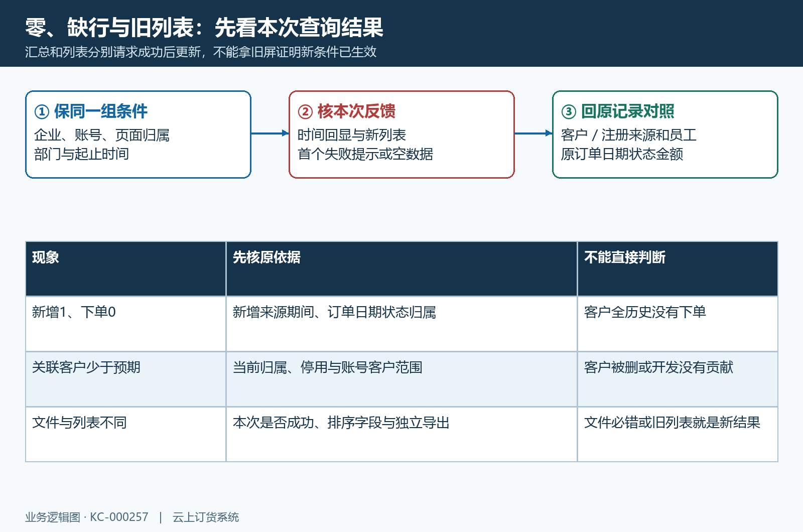Click the '现象' column header
Screen dimensions: 803x532
pyautogui.click(x=125, y=269)
